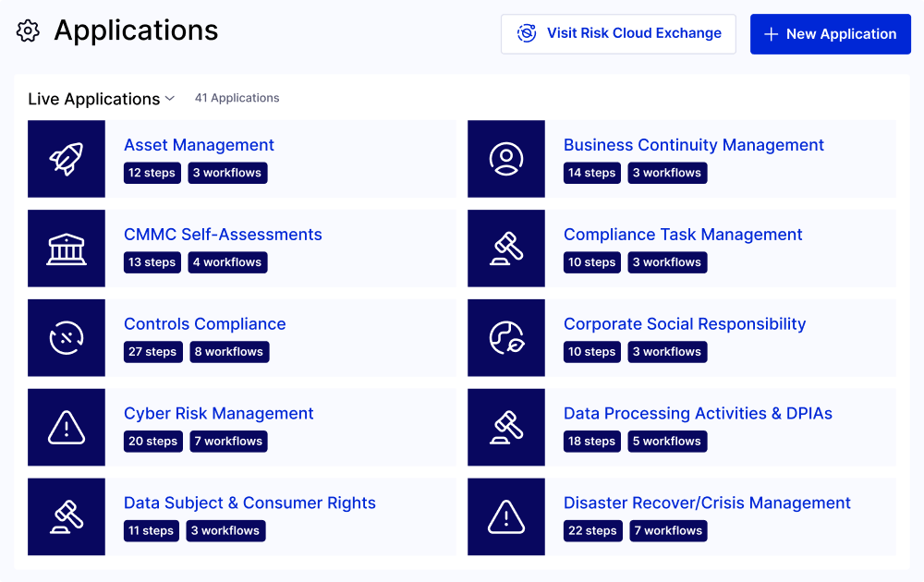Click the globe leaf icon for Corporate Social Responsibility
The image size is (924, 582).
click(506, 338)
